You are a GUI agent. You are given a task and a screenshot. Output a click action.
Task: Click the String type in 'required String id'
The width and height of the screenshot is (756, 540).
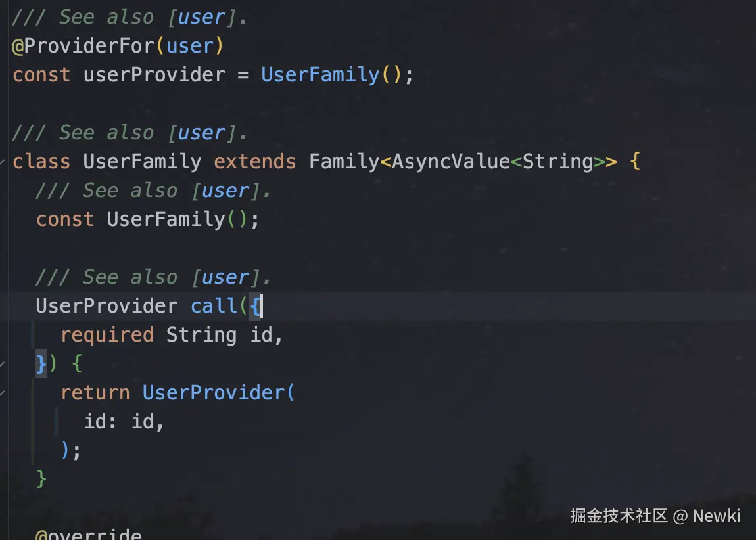click(x=201, y=335)
